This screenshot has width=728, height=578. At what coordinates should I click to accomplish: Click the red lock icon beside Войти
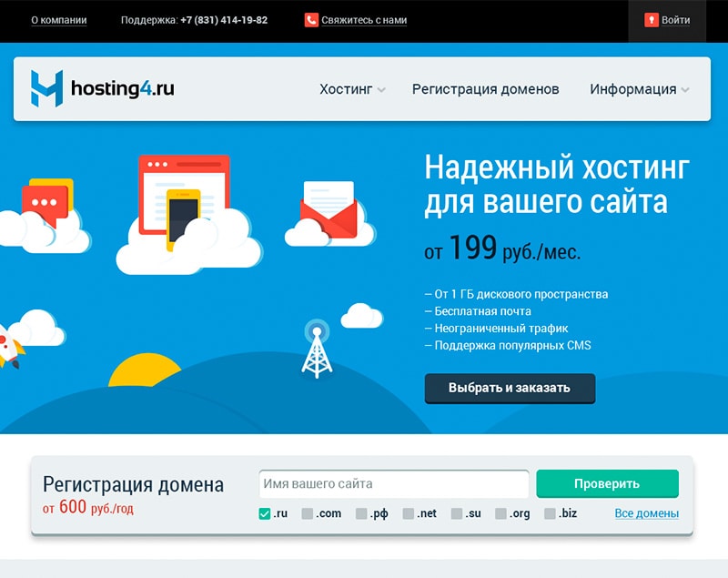[651, 20]
